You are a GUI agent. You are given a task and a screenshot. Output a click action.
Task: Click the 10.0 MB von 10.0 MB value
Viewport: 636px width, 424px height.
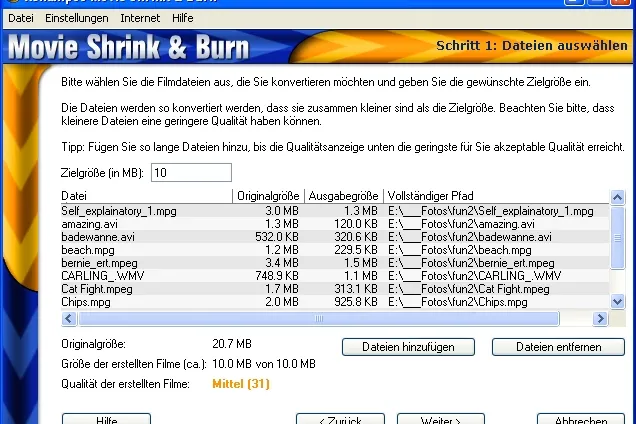click(x=264, y=364)
